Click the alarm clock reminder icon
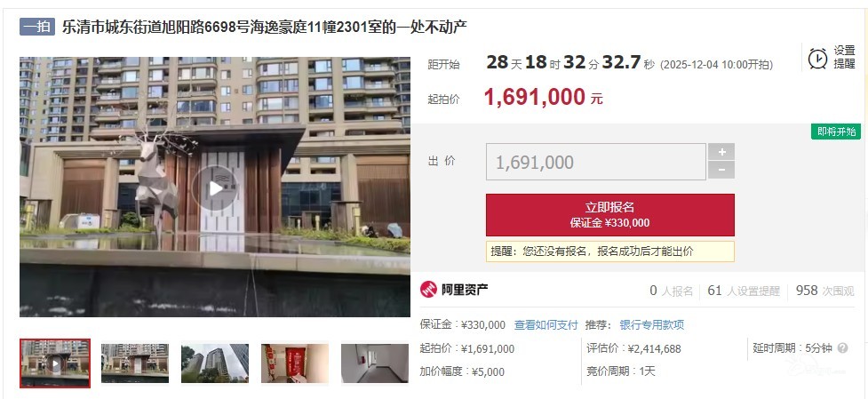Viewport: 868px width, 399px height. pos(817,58)
